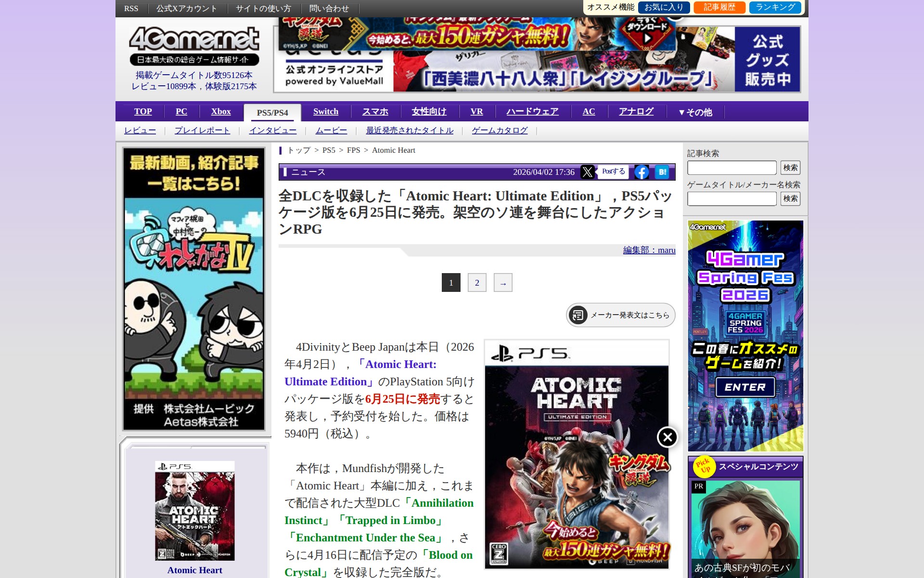Open the Atomic Heart PS5 package image
The width and height of the screenshot is (924, 578).
[577, 455]
